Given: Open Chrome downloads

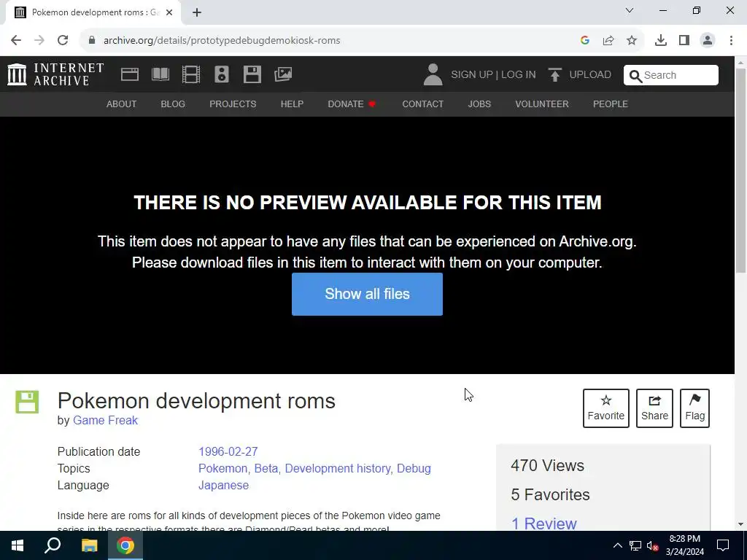Looking at the screenshot, I should pos(661,40).
